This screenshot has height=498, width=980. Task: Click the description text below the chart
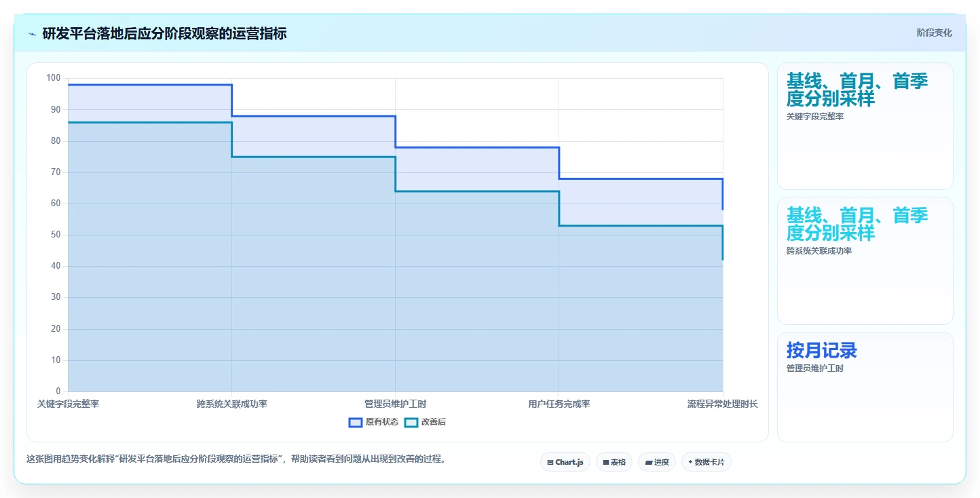(x=238, y=459)
